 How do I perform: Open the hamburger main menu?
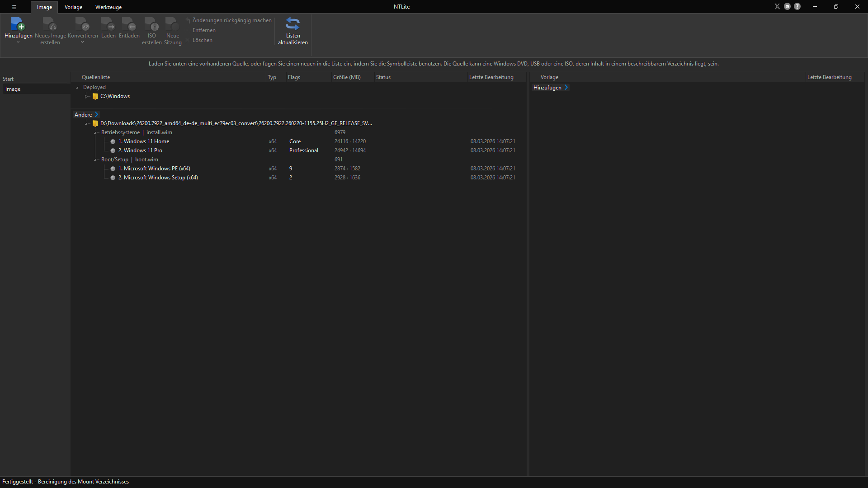pyautogui.click(x=14, y=7)
